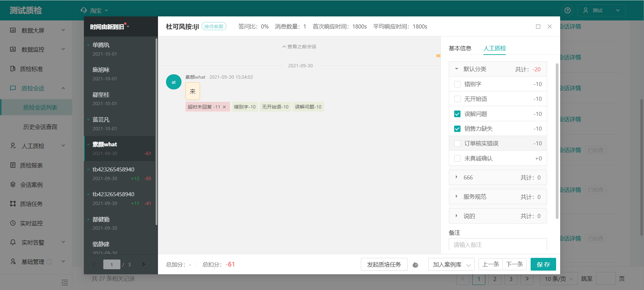Check the 未真诚确认 checkbox
Screen dimensions: 644x290
pos(457,158)
